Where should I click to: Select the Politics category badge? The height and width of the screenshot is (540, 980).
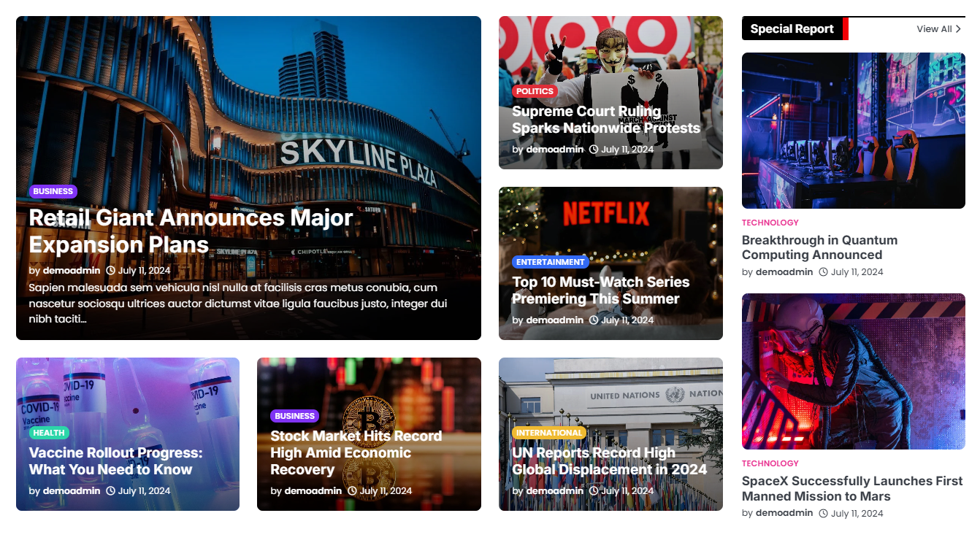coord(535,91)
